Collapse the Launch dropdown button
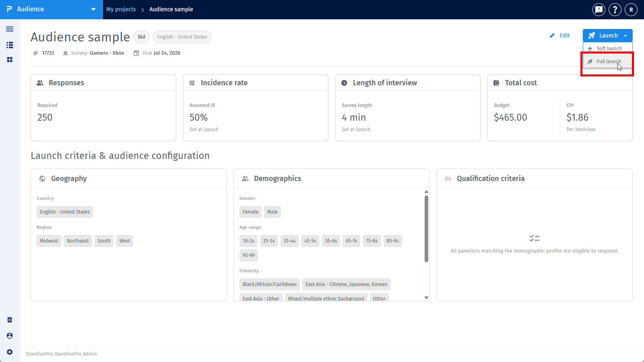This screenshot has width=644, height=362. click(x=608, y=35)
